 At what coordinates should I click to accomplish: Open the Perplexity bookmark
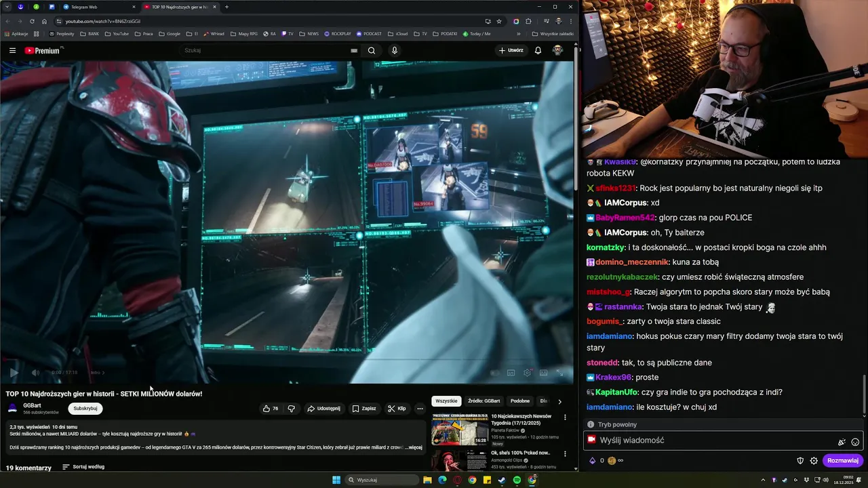pyautogui.click(x=61, y=33)
